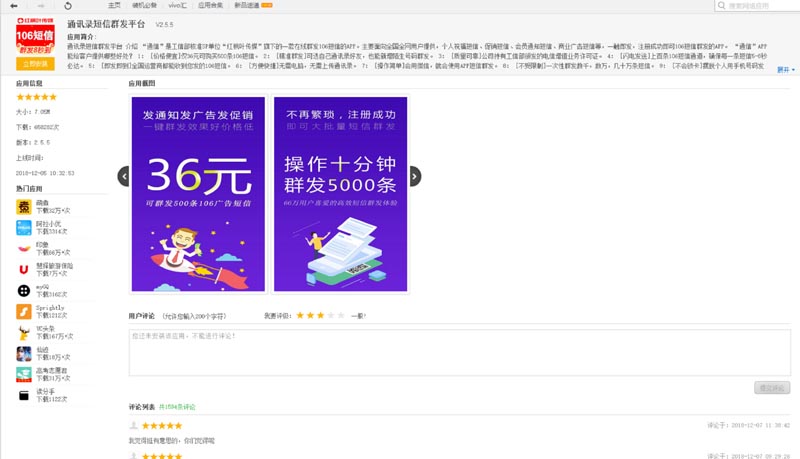800x459 pixels.
Task: Show the next screenshot with right arrow
Action: tap(415, 176)
